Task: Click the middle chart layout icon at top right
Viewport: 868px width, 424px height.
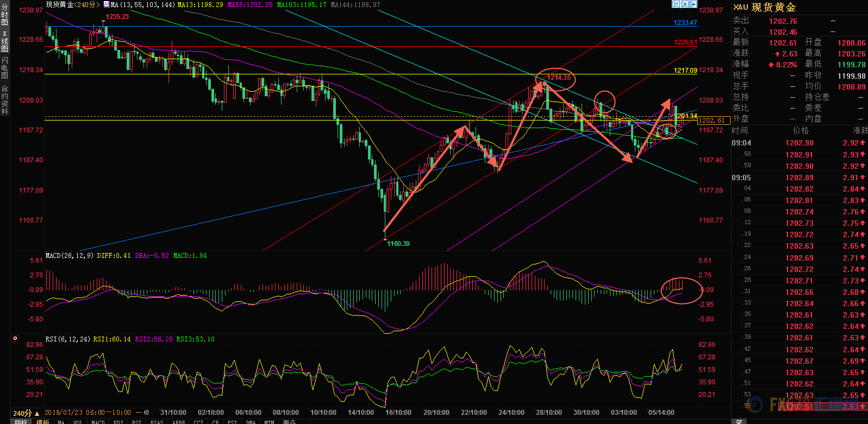Action: (685, 4)
